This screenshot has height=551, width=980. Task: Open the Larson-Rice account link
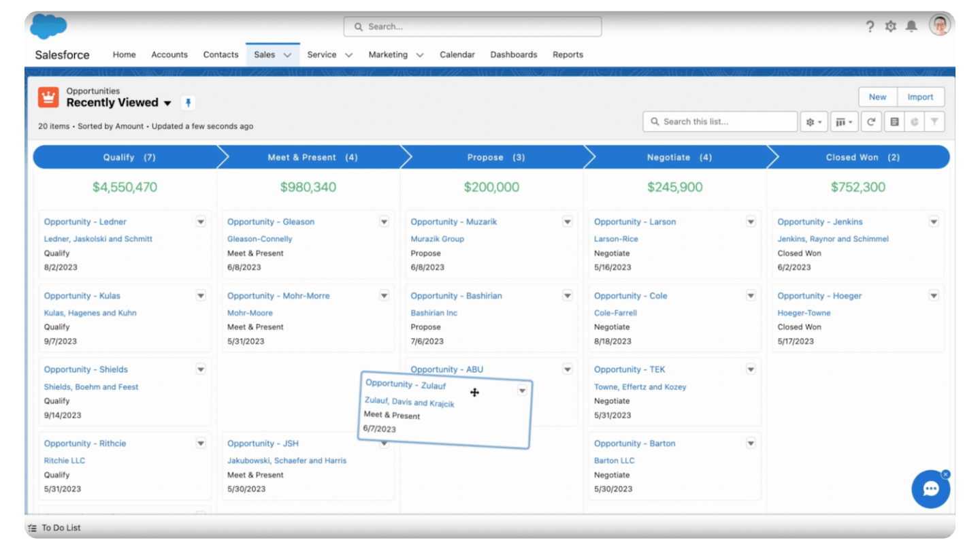616,239
